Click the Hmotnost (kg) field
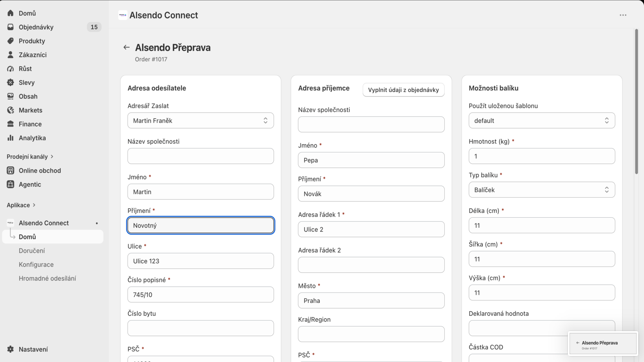 (x=542, y=156)
